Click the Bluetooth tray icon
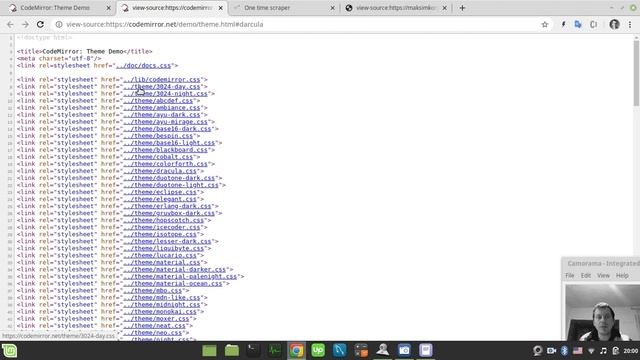 (x=564, y=351)
